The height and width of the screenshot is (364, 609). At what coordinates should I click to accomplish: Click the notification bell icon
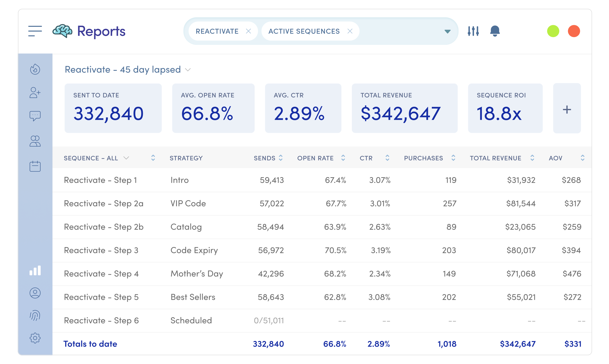(495, 31)
